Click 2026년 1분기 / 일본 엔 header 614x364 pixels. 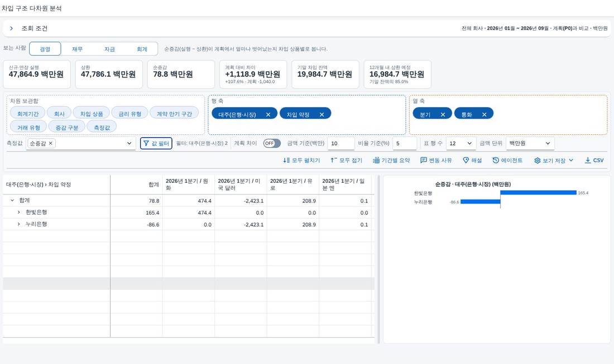click(x=345, y=185)
